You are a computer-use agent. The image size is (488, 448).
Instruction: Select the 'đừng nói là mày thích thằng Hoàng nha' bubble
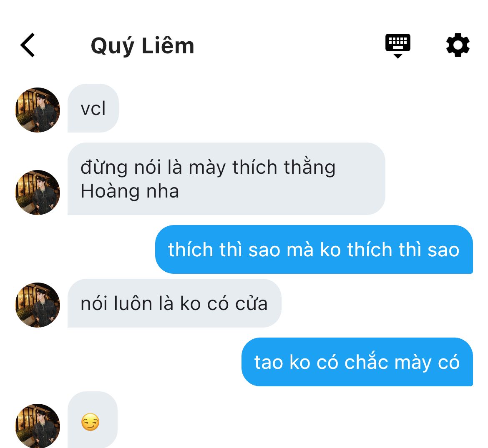[x=226, y=179]
